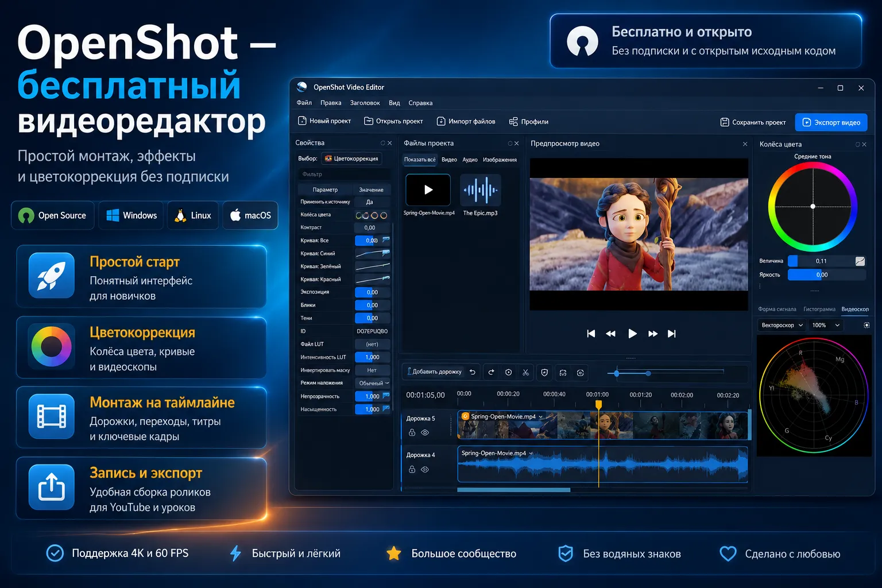Select the Spring-Open-Movie.mp4 file thumbnail
The image size is (882, 588).
[428, 190]
